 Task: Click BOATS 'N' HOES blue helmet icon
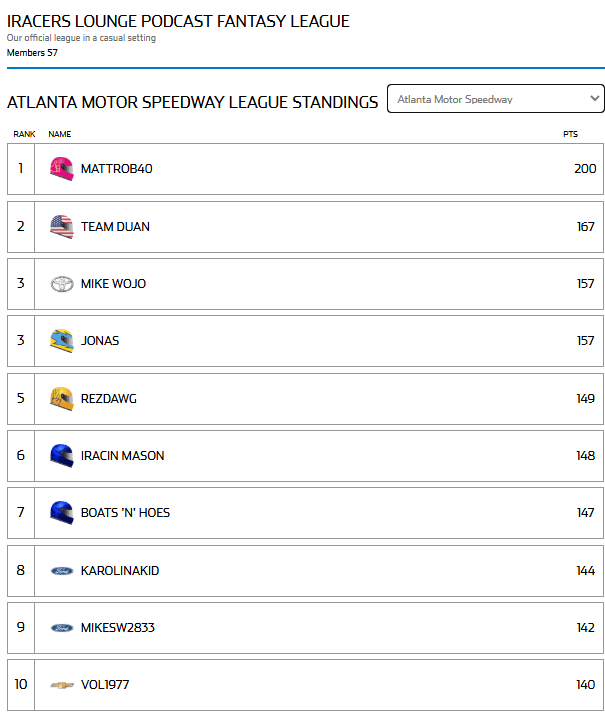[x=62, y=512]
